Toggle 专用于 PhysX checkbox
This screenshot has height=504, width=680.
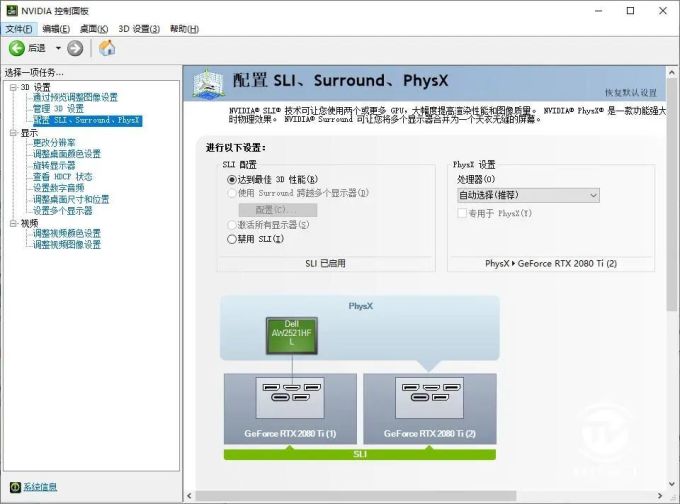tap(462, 213)
